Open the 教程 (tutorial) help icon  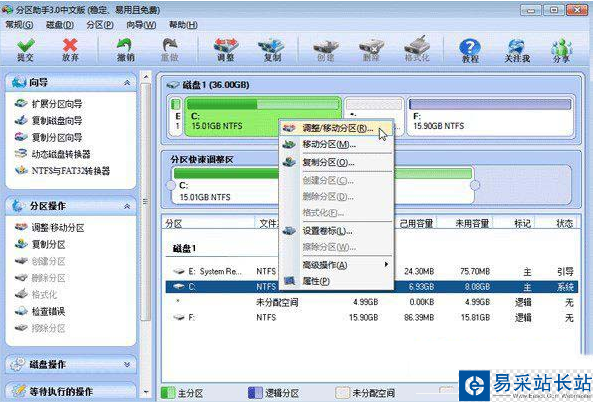click(470, 47)
